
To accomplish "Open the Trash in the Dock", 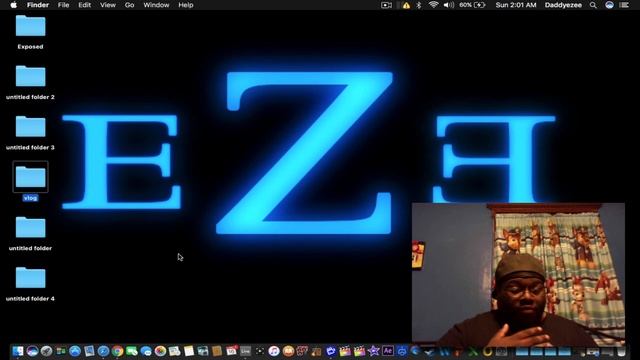I will coord(621,351).
